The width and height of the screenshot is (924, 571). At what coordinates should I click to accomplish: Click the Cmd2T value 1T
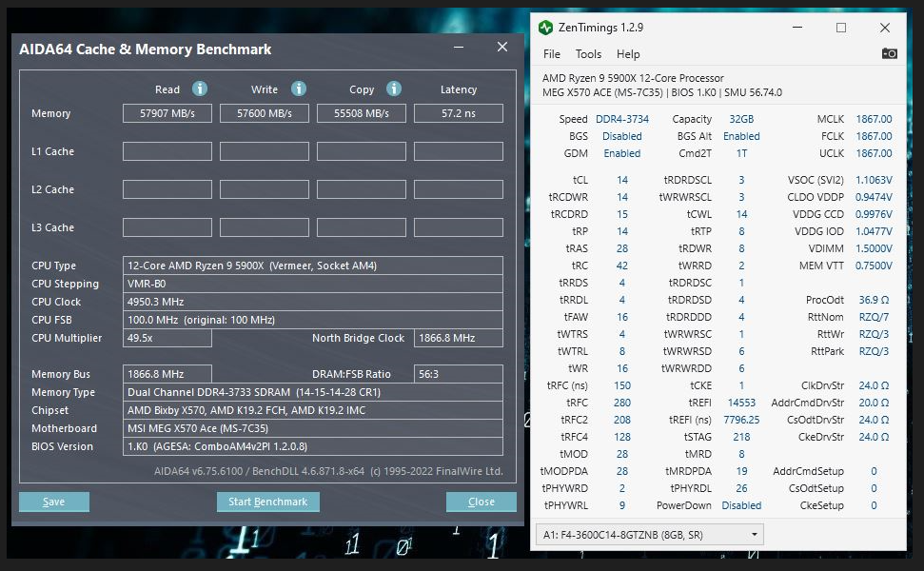[x=741, y=153]
